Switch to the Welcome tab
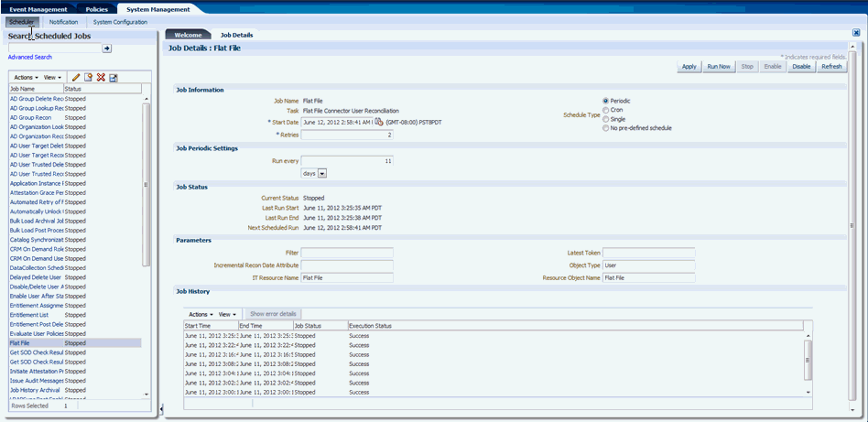The height and width of the screenshot is (422, 868). point(189,35)
